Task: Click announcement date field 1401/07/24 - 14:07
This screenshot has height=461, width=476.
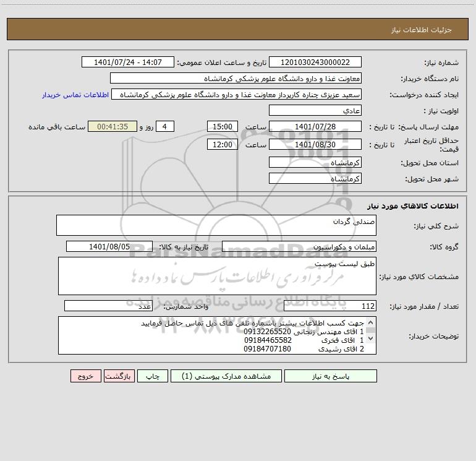Action: 128,62
